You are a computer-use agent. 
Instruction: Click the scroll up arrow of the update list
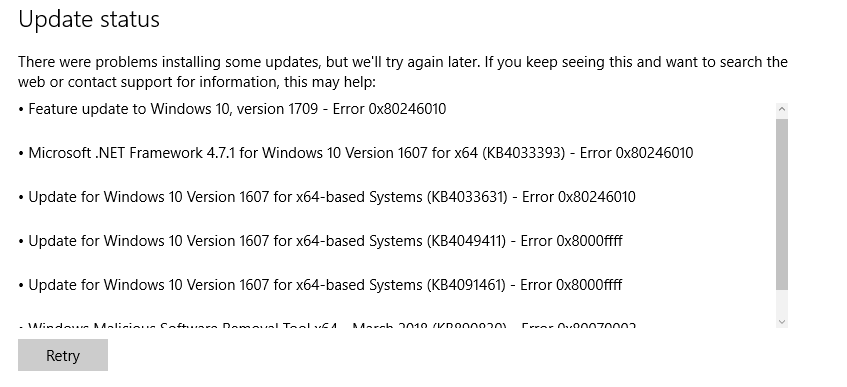782,110
